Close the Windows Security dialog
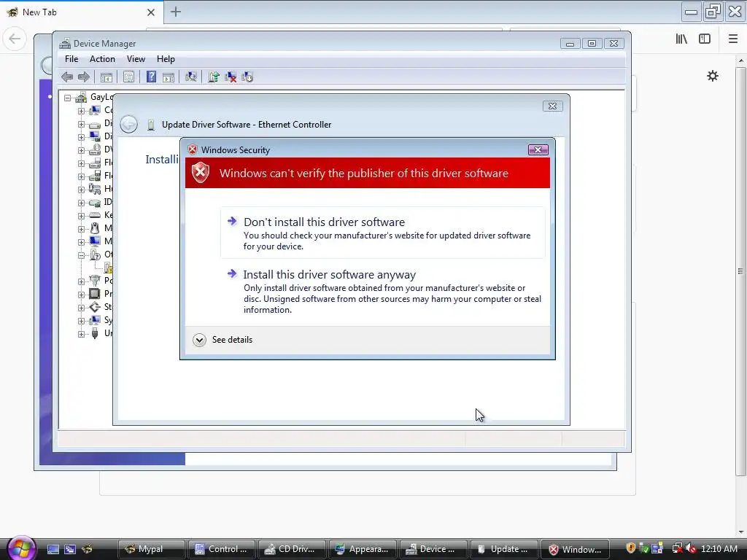This screenshot has height=560, width=747. pos(538,150)
